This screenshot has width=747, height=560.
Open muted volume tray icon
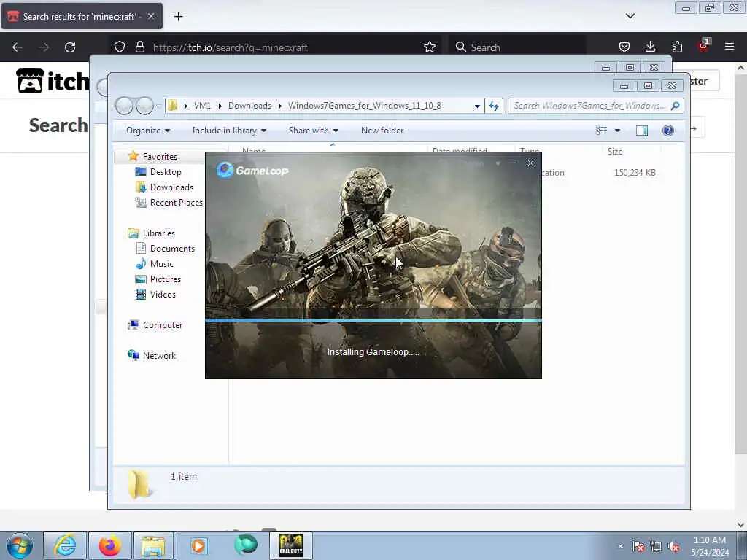673,547
